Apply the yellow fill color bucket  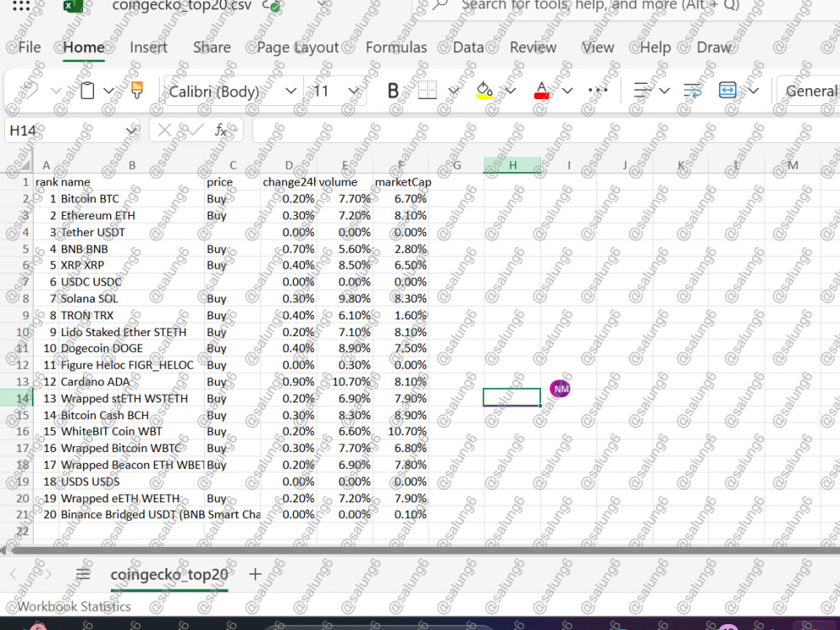[x=485, y=91]
